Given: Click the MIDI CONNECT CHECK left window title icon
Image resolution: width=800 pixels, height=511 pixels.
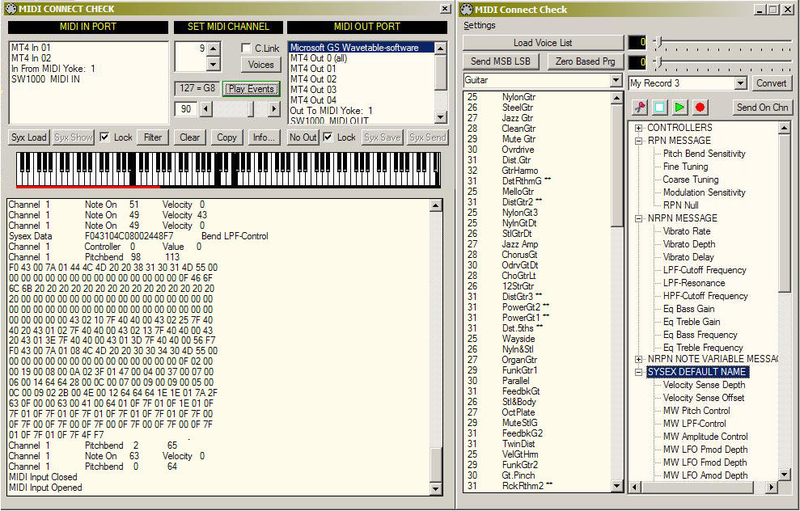Looking at the screenshot, I should tap(10, 9).
